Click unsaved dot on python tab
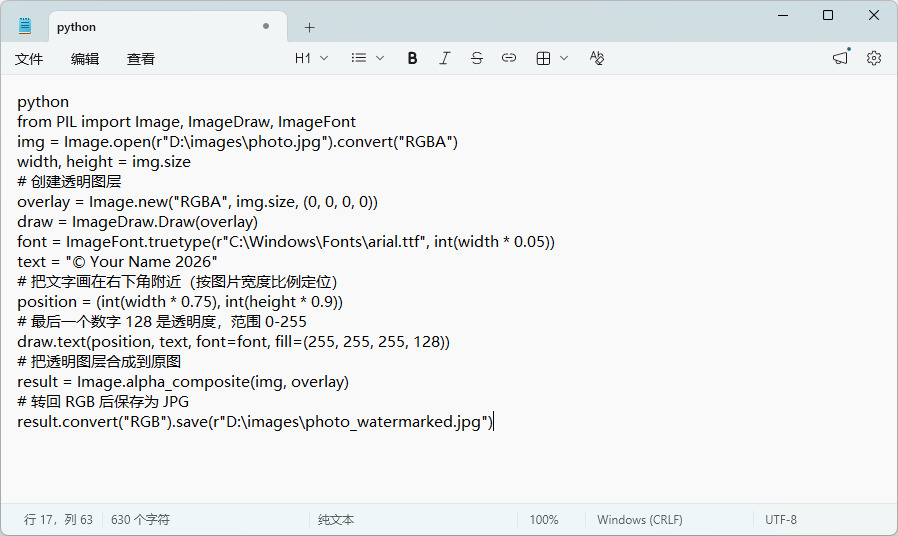The image size is (898, 536). (x=266, y=26)
